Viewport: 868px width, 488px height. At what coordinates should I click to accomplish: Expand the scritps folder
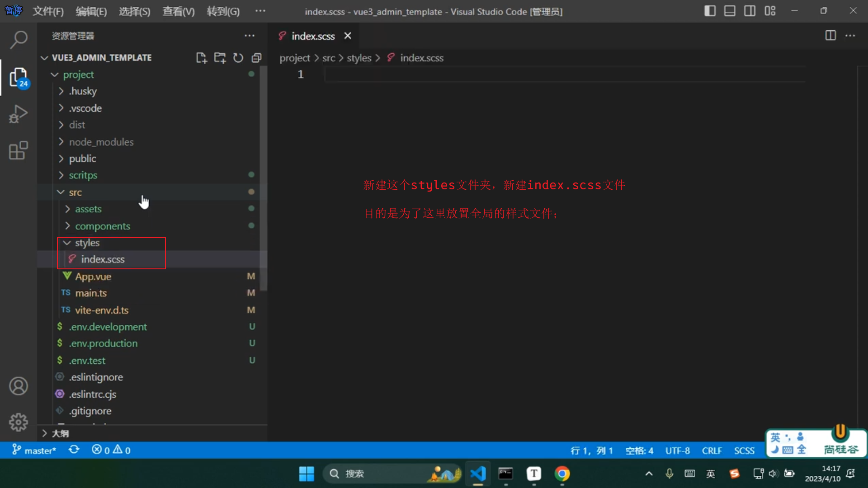pos(83,176)
